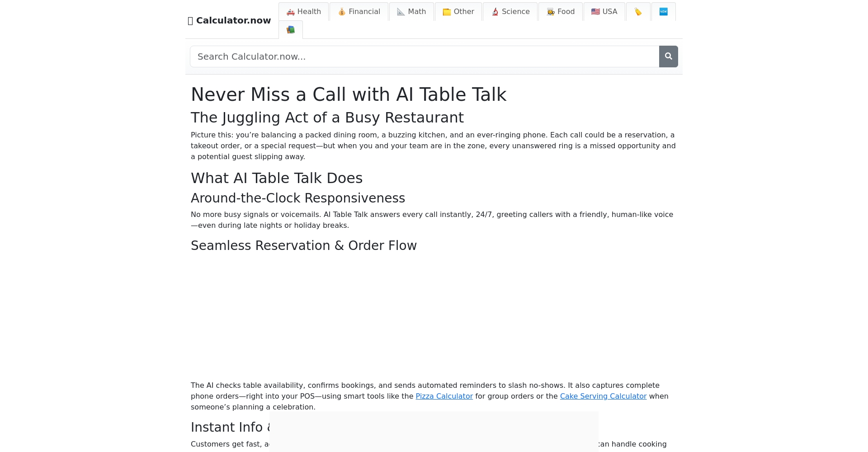Open the yellow price tag tab
Screen dimensions: 868x452
pyautogui.click(x=638, y=12)
